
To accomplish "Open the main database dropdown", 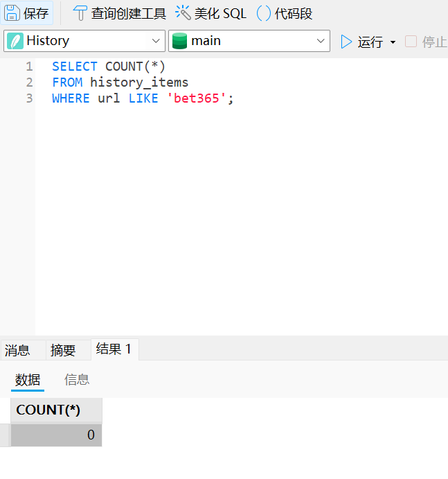I will pos(249,41).
